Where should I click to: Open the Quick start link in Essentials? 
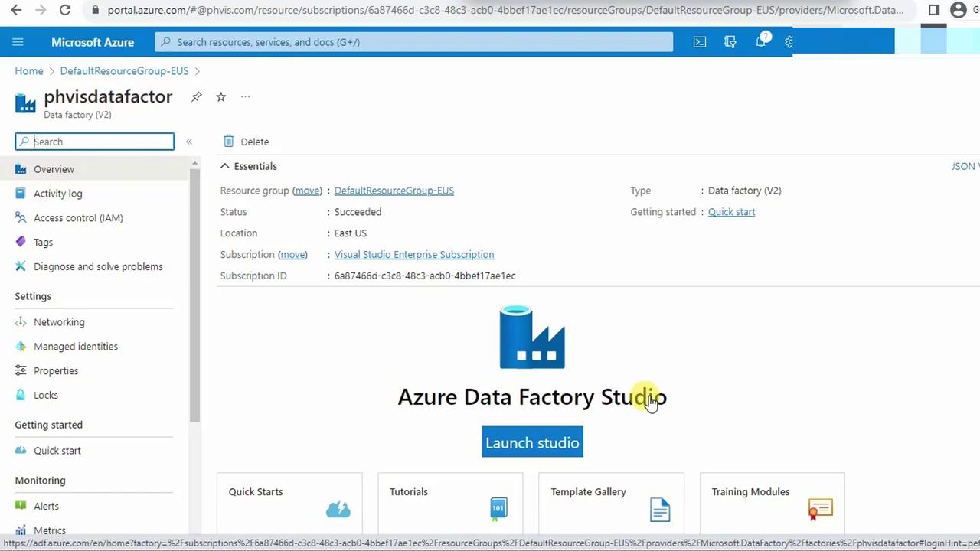tap(732, 212)
